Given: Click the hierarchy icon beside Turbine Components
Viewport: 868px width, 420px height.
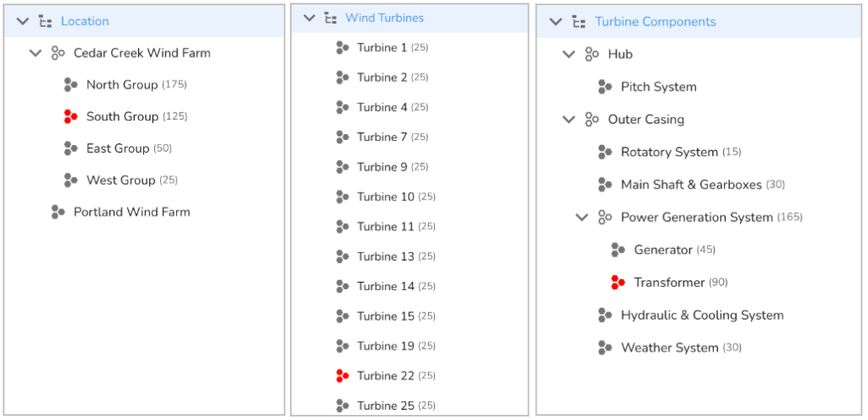Looking at the screenshot, I should click(x=579, y=22).
